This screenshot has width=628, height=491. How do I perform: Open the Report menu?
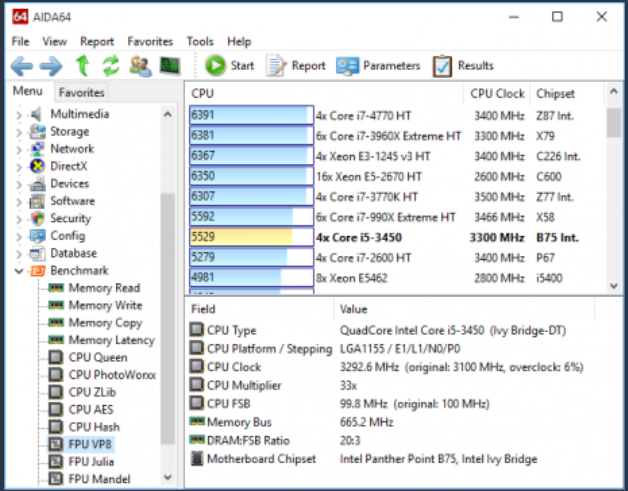pyautogui.click(x=97, y=41)
